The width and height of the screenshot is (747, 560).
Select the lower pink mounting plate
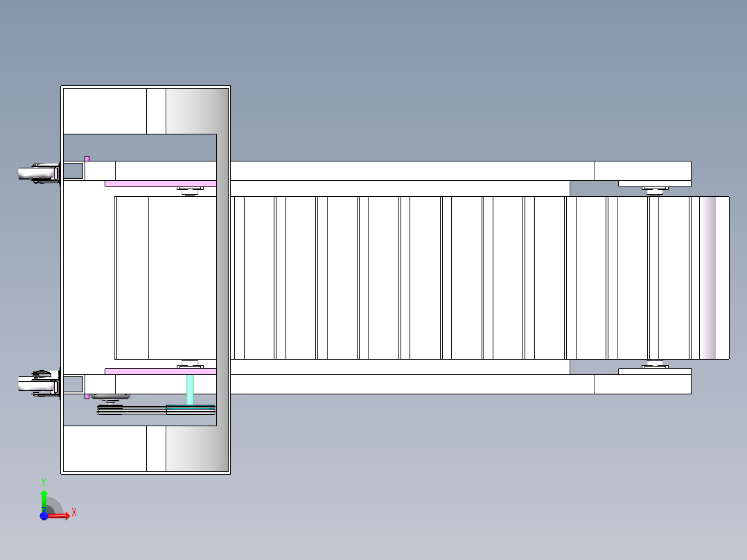tap(161, 371)
